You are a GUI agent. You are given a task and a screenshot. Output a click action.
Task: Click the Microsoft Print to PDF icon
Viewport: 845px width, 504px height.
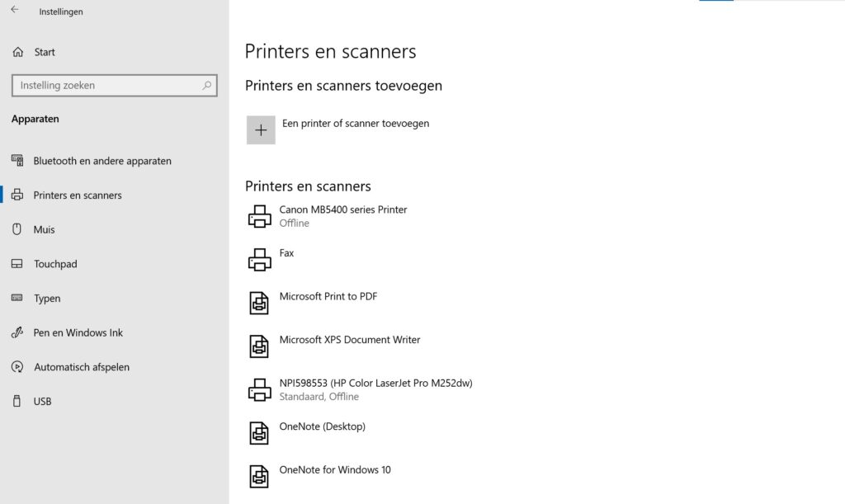(x=260, y=303)
